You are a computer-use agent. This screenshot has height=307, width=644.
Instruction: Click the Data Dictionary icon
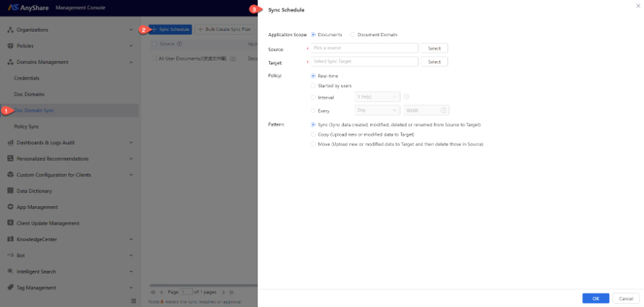point(11,191)
